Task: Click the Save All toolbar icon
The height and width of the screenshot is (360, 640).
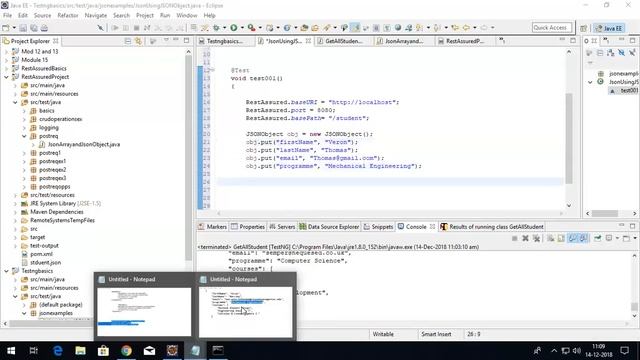Action: 33,28
